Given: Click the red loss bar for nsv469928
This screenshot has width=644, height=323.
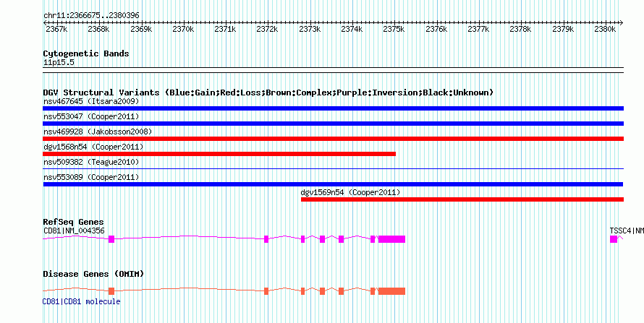Looking at the screenshot, I should (x=333, y=139).
